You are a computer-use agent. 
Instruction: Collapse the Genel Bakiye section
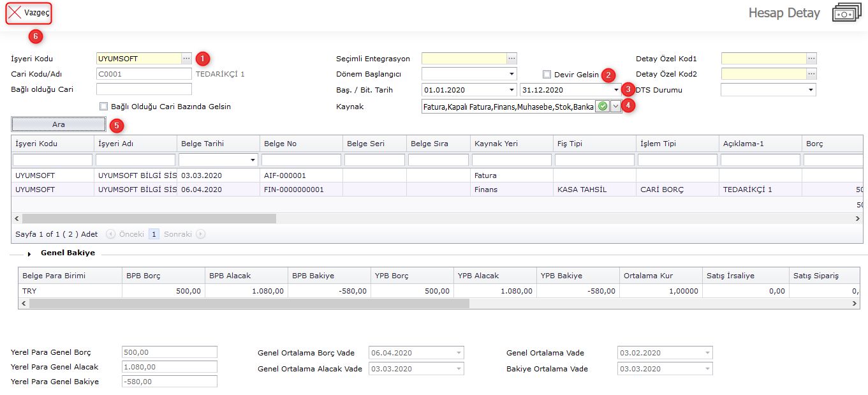pyautogui.click(x=29, y=253)
